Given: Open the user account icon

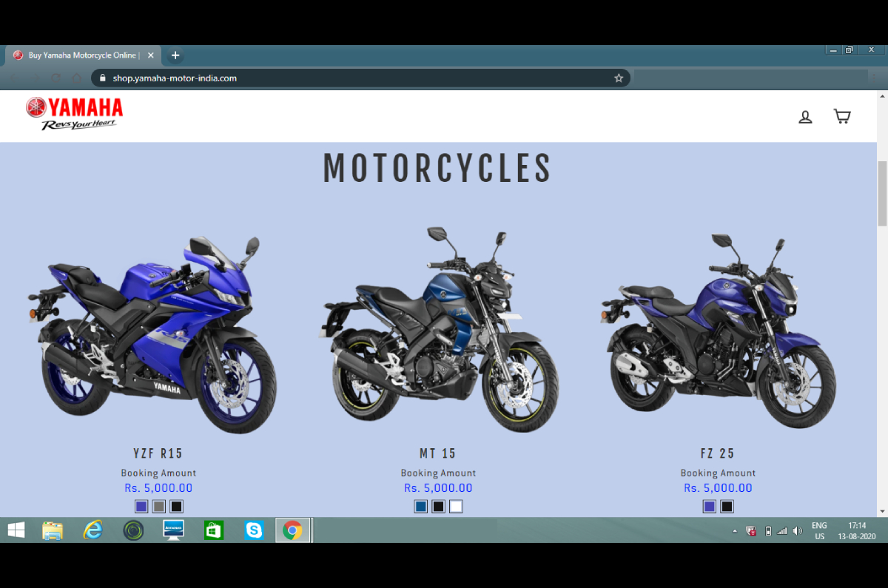Looking at the screenshot, I should coord(805,117).
